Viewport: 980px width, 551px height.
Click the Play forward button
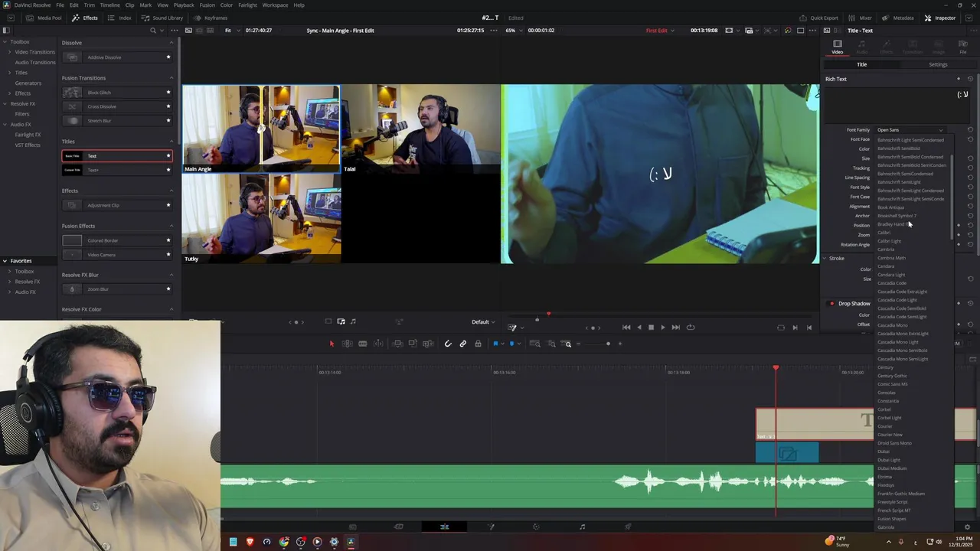663,328
